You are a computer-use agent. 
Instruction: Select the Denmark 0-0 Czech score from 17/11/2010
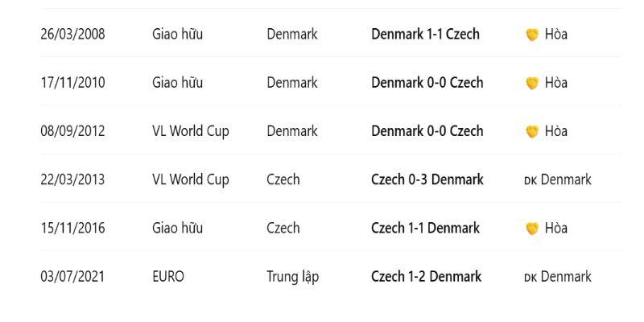pyautogui.click(x=427, y=83)
